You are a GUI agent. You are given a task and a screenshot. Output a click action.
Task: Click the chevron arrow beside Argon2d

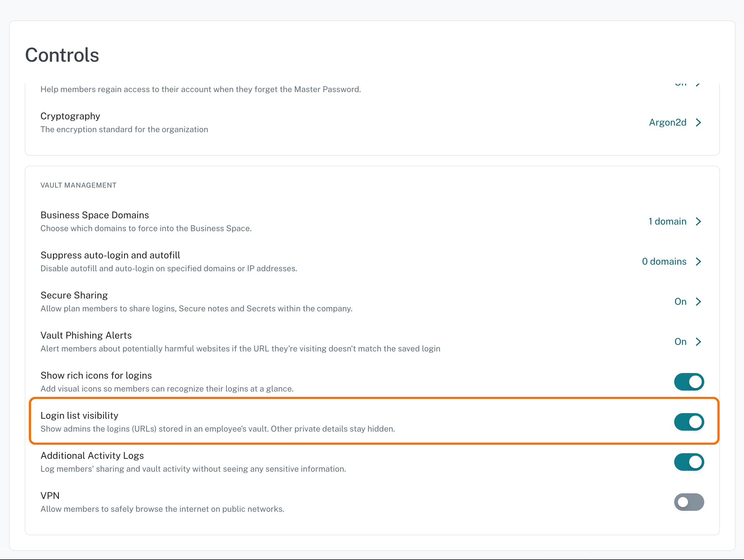(x=698, y=122)
